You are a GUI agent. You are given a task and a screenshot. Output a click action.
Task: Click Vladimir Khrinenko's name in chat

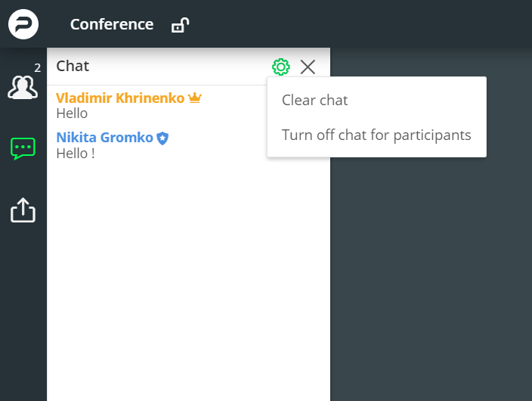(x=120, y=98)
